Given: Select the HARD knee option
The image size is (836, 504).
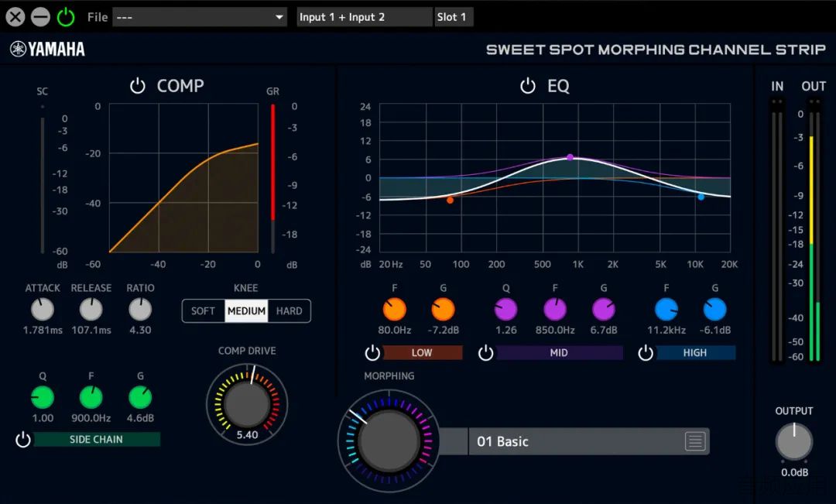Looking at the screenshot, I should click(289, 311).
